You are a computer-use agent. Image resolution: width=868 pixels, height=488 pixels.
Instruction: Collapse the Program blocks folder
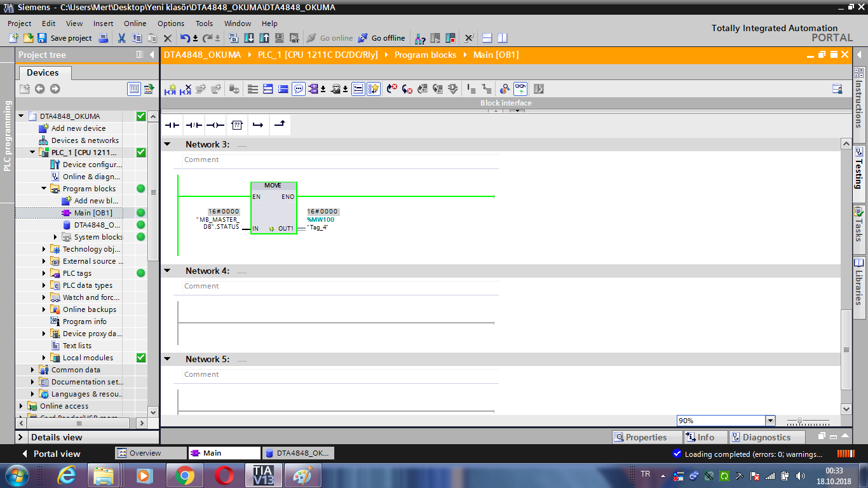tap(44, 189)
